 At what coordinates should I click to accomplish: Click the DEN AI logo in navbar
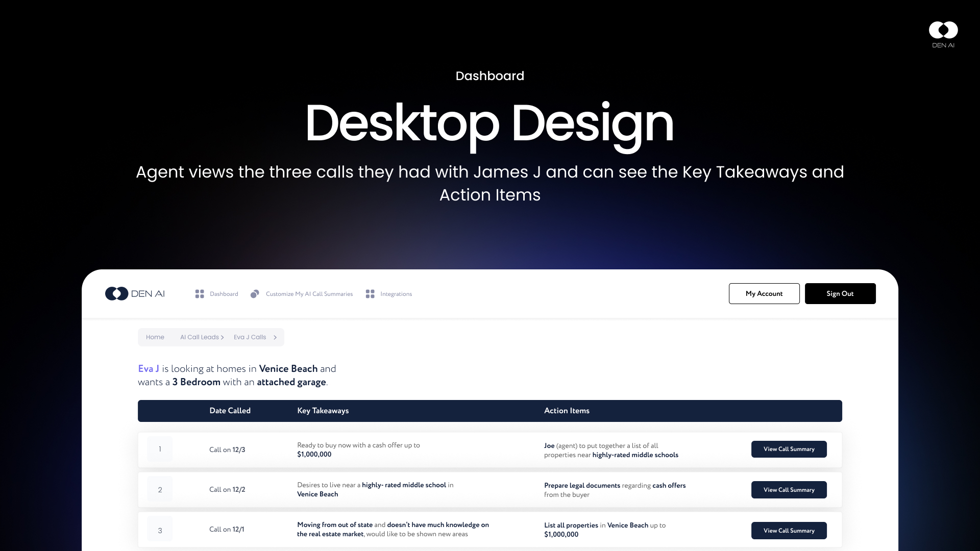coord(135,293)
